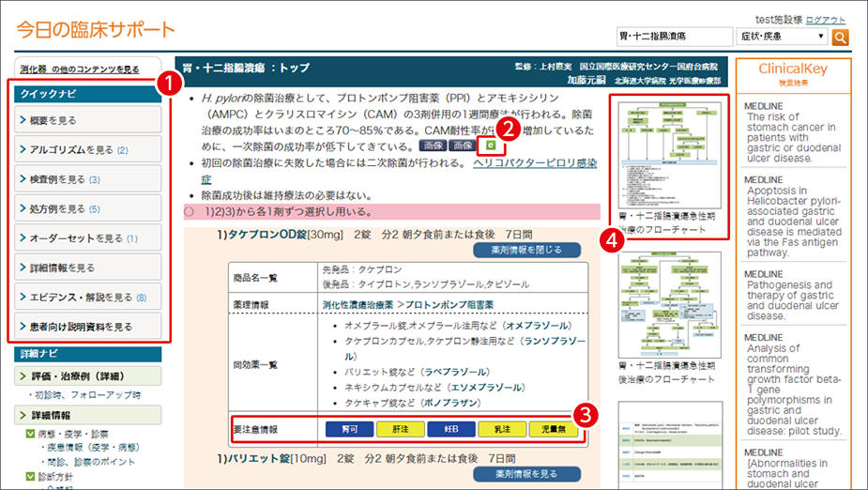
Task: Click the ClinicalKey 検索結果 header
Action: 793,74
